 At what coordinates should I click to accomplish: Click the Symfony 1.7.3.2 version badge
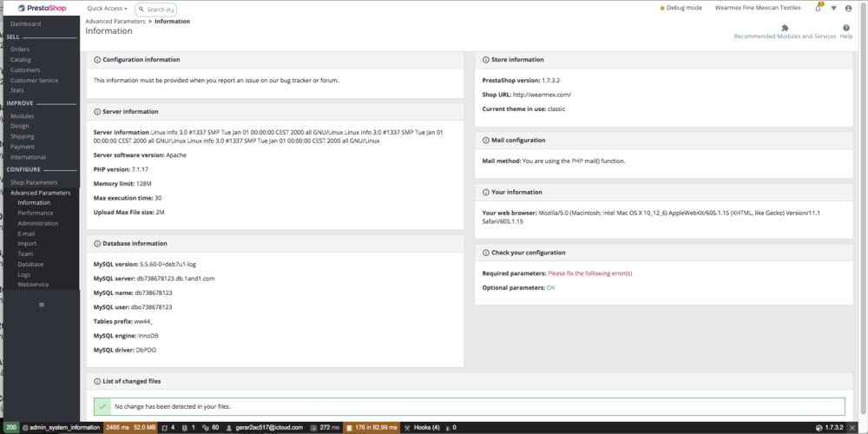coord(829,427)
